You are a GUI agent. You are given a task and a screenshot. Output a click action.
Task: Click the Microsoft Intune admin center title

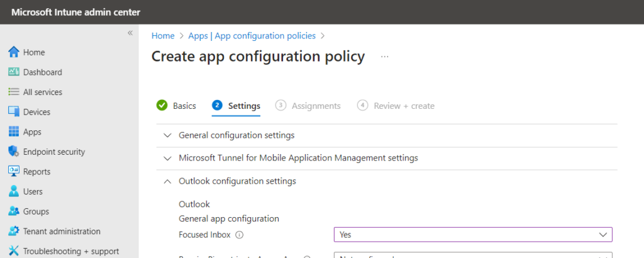pyautogui.click(x=76, y=12)
